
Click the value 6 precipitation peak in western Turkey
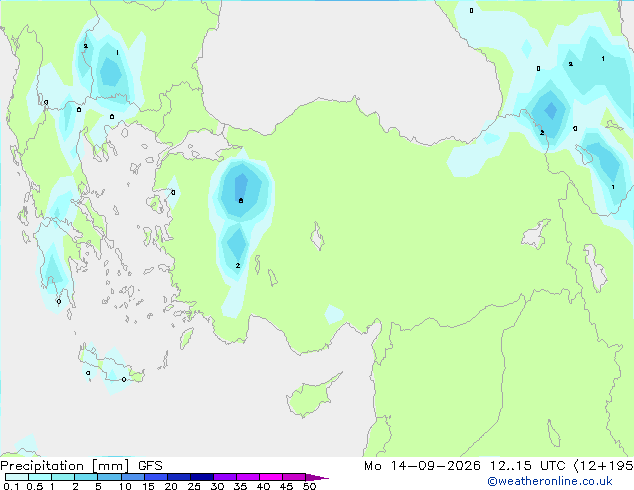click(241, 201)
